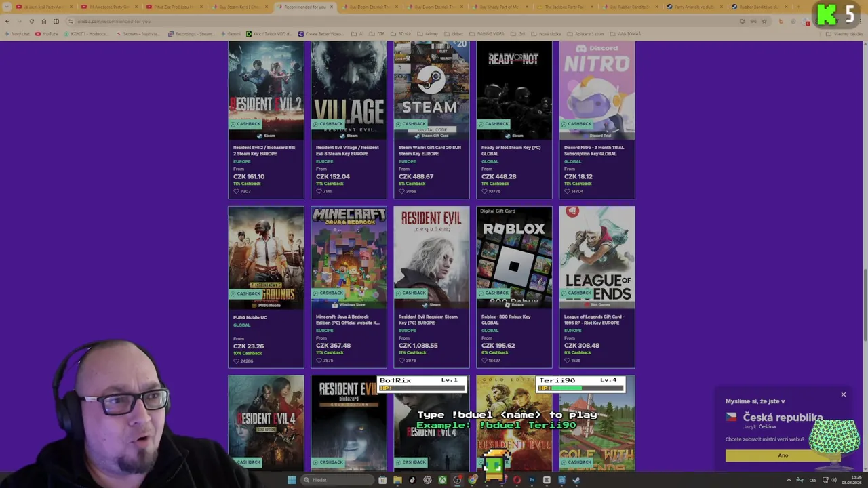This screenshot has height=488, width=868.
Task: Add Resident Evil 2 to wishlist heart
Action: pyautogui.click(x=237, y=191)
